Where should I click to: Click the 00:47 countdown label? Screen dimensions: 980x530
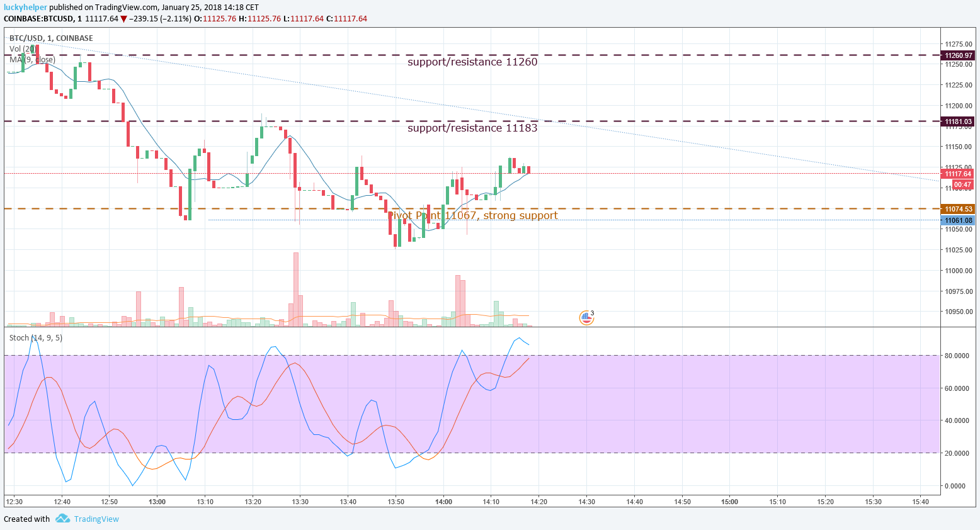point(962,184)
